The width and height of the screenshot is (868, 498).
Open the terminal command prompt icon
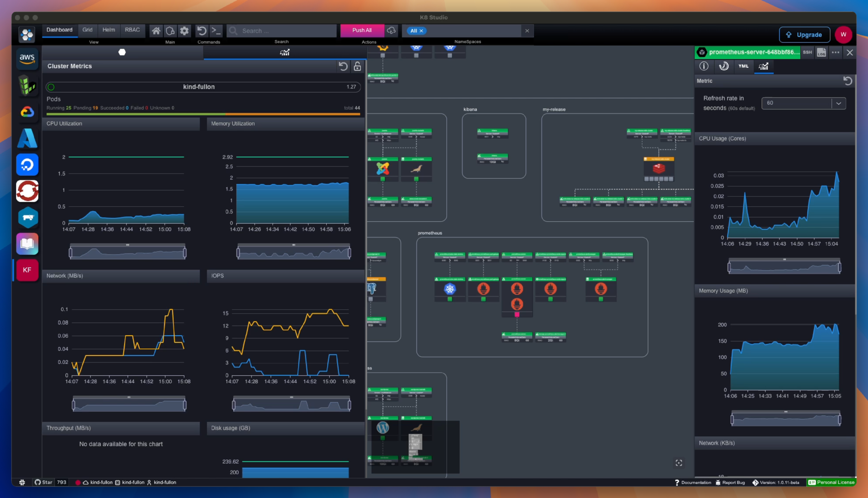pyautogui.click(x=216, y=31)
